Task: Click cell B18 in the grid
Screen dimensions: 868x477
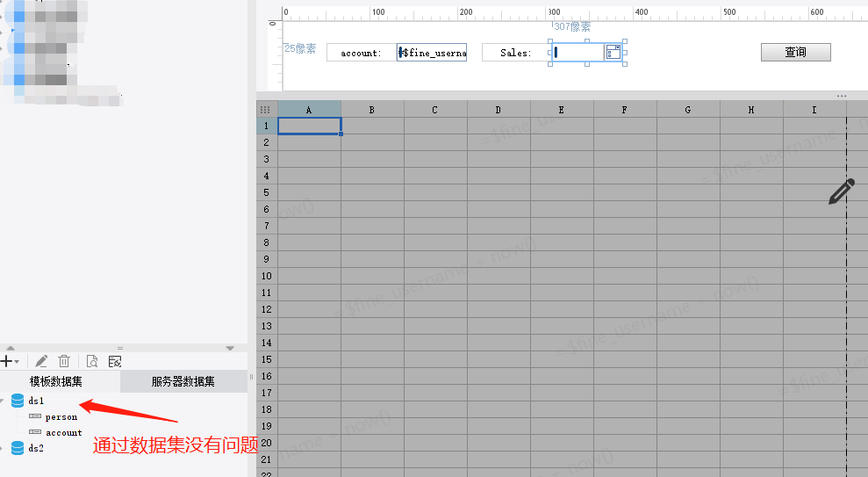Action: click(372, 409)
